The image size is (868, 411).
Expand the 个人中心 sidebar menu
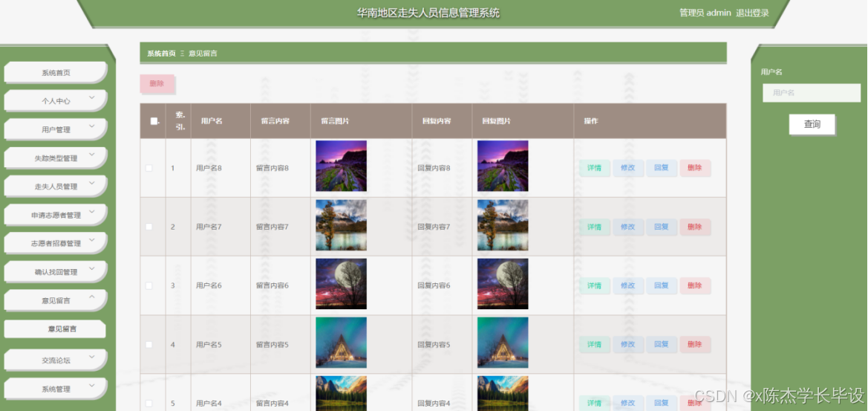[x=56, y=101]
